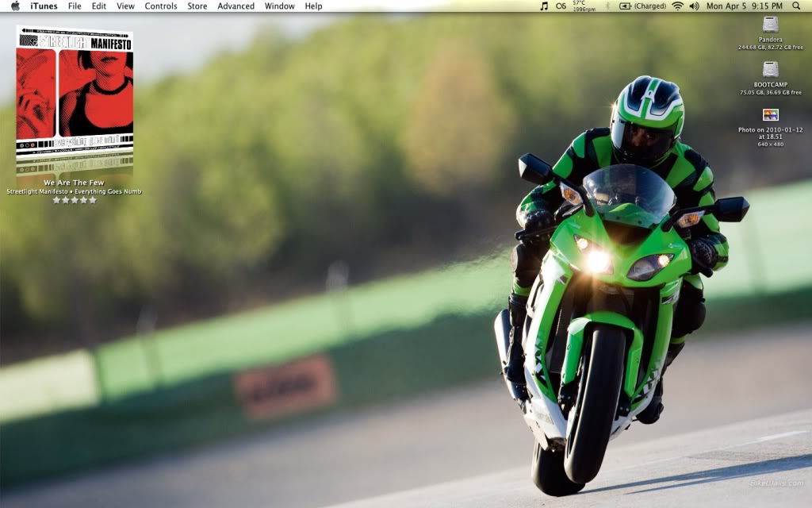
Task: Click the BOOTCAMP drive label text
Action: [771, 84]
